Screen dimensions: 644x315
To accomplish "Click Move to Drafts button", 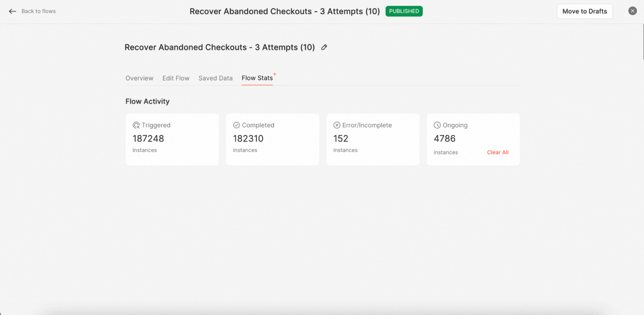I will pyautogui.click(x=584, y=11).
